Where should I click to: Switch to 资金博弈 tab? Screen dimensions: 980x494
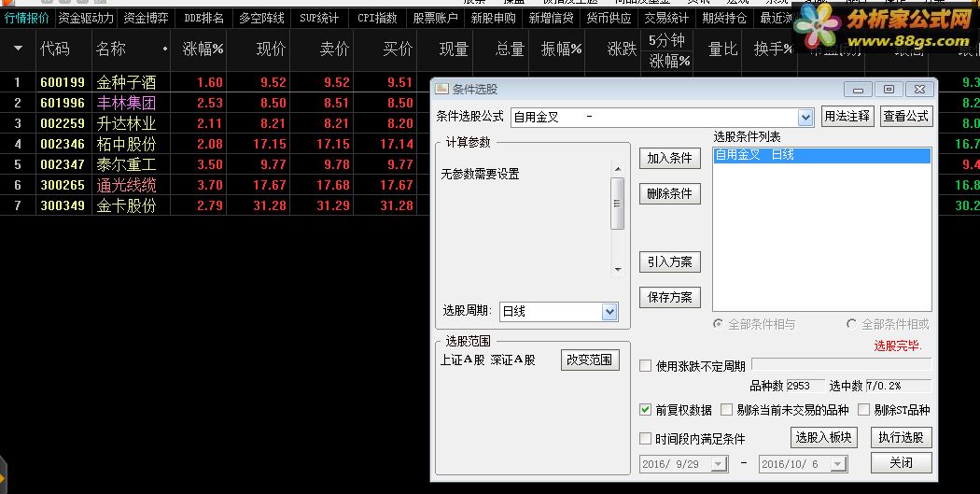[146, 18]
